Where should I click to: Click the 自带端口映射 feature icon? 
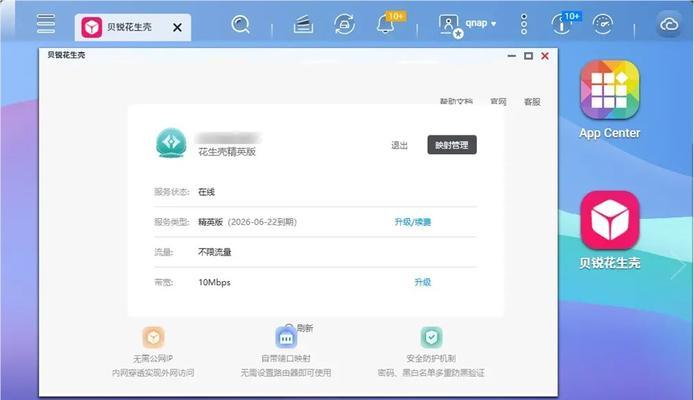point(286,338)
